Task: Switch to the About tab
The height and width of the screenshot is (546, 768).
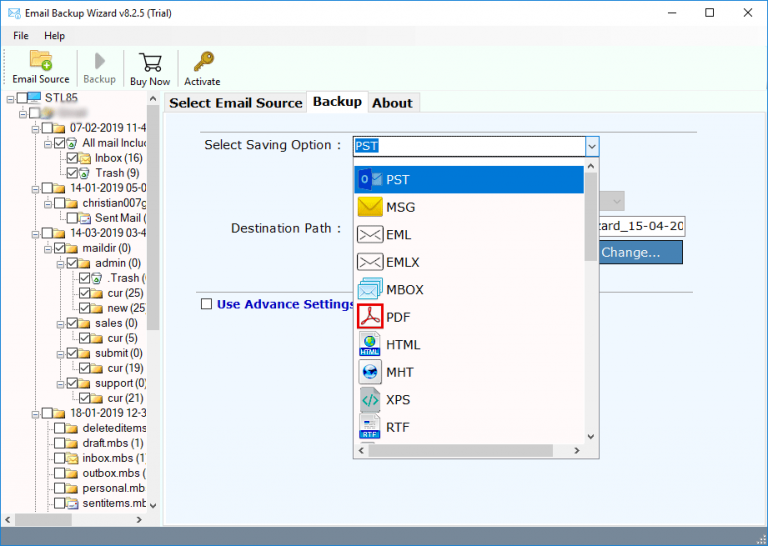Action: coord(392,103)
